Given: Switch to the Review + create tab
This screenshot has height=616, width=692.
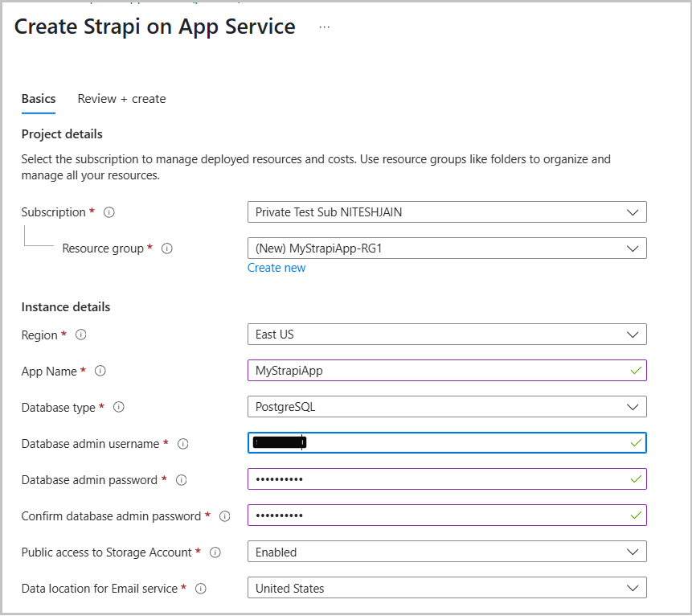Looking at the screenshot, I should 121,99.
